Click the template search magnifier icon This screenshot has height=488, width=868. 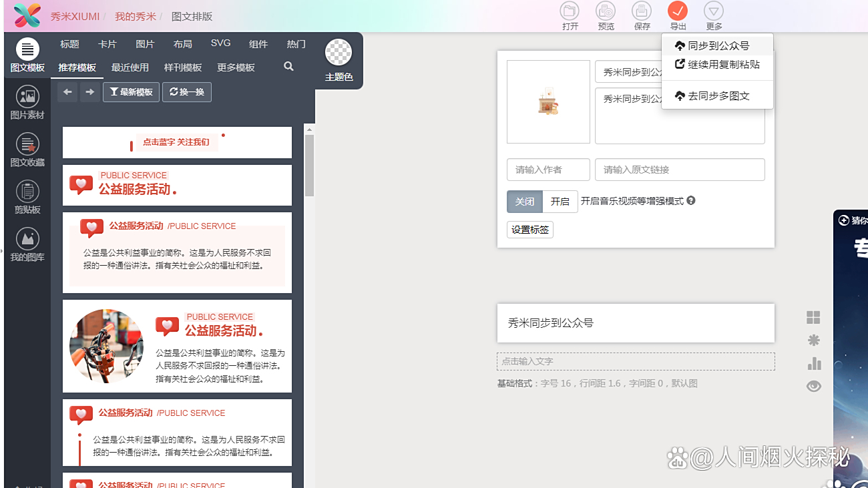pyautogui.click(x=288, y=67)
